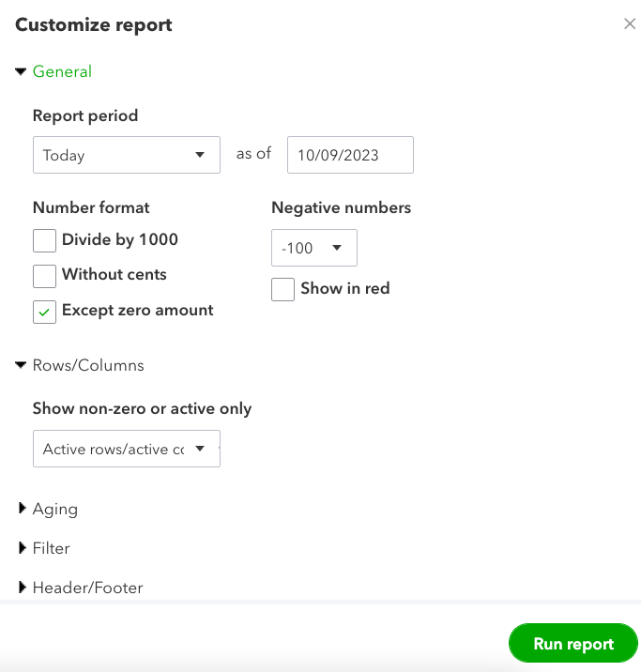
Task: Expand the Filter section triangle
Action: pos(23,548)
